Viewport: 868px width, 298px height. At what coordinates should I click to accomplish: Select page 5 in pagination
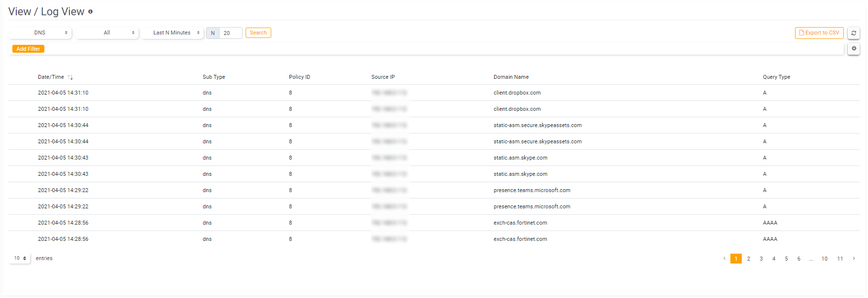click(x=786, y=259)
